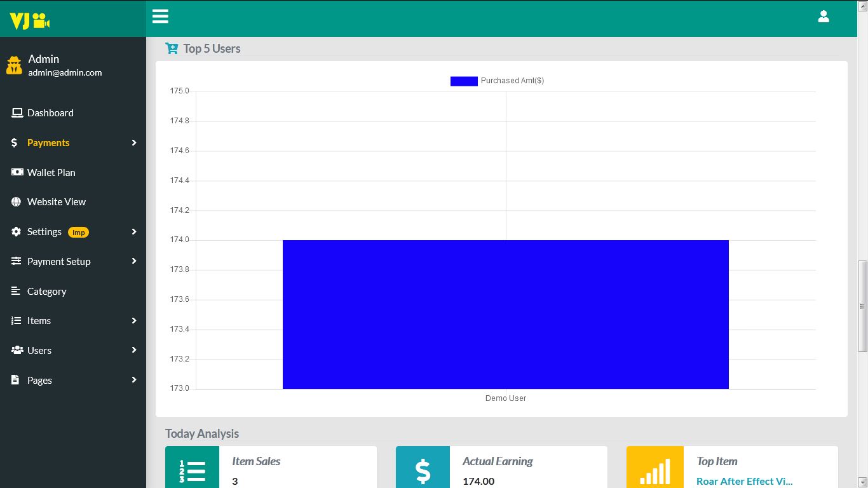Select the dollar sign Payments icon
868x488 pixels.
15,142
